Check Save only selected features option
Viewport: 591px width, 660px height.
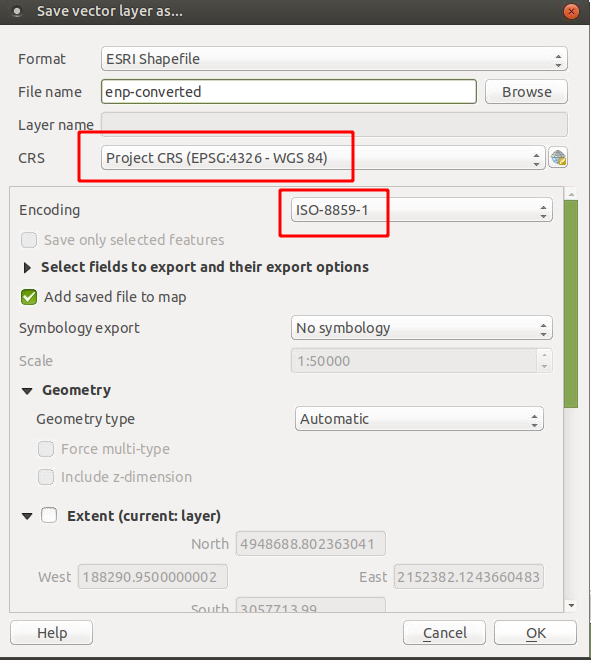[x=29, y=240]
